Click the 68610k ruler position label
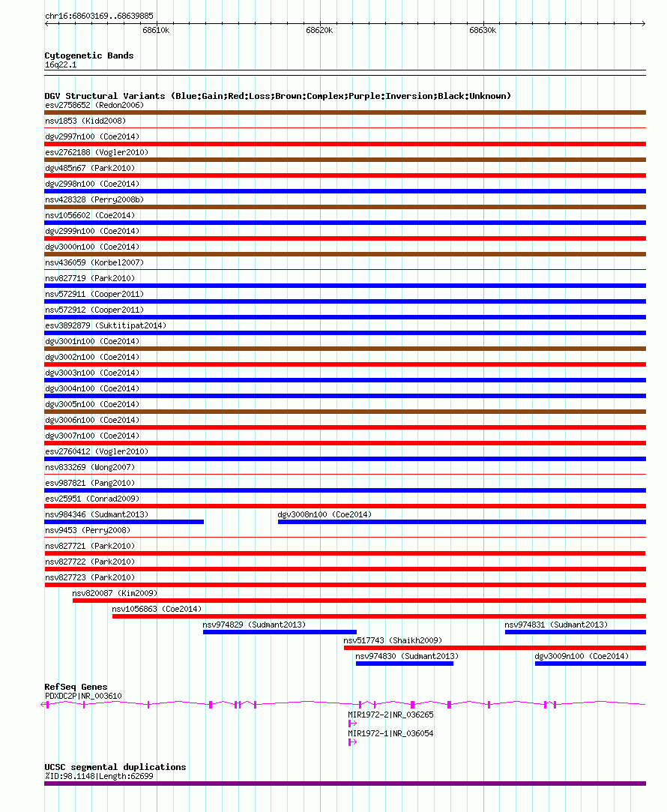The image size is (667, 812). 157,30
